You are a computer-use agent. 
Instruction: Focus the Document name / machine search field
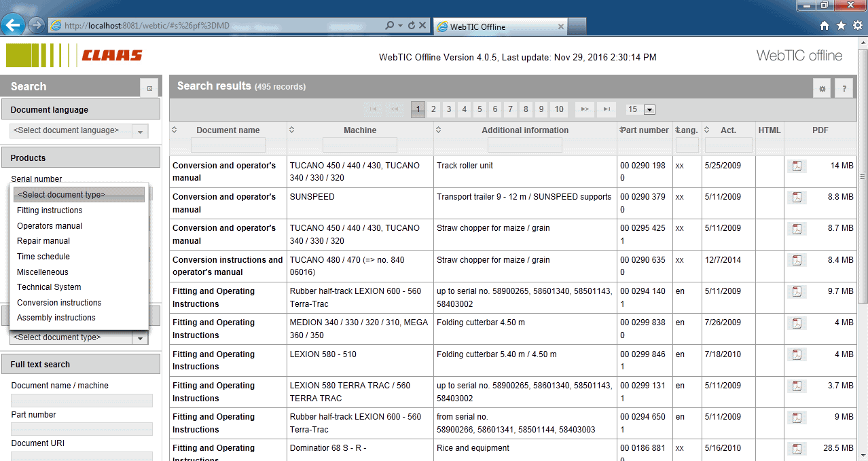pos(82,400)
